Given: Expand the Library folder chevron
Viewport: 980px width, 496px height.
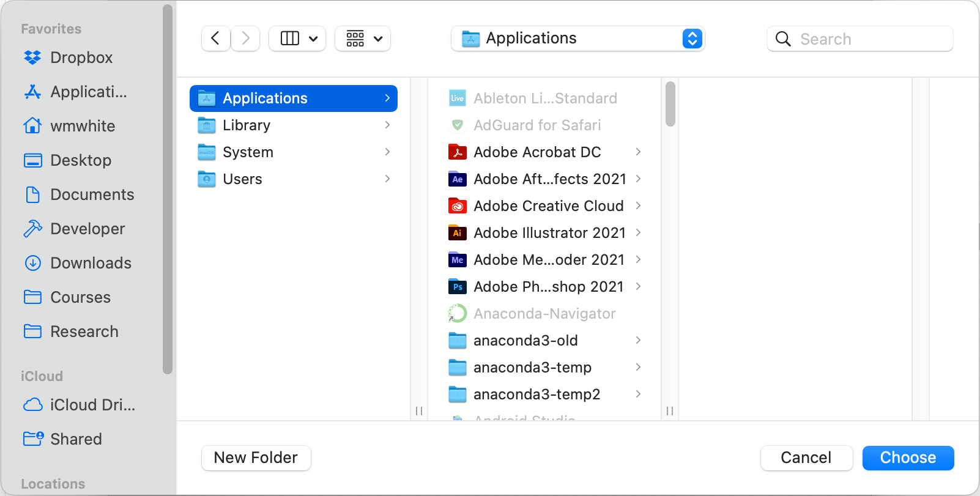Looking at the screenshot, I should tap(387, 125).
